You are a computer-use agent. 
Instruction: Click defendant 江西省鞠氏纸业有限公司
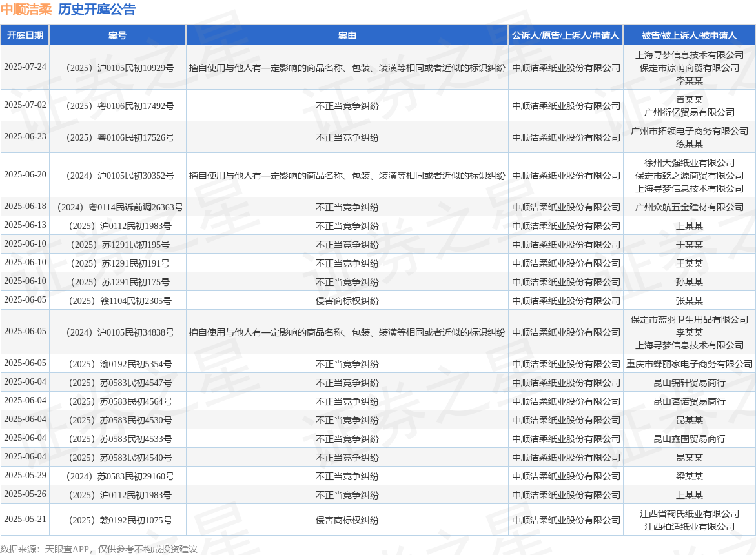689,514
